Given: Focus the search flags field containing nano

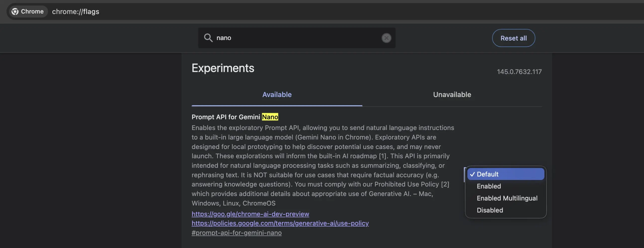Looking at the screenshot, I should 297,38.
